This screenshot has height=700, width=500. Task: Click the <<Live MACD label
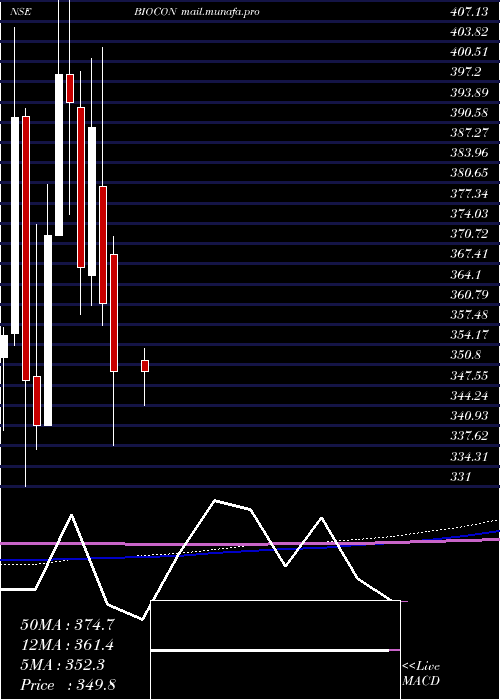pos(421,674)
